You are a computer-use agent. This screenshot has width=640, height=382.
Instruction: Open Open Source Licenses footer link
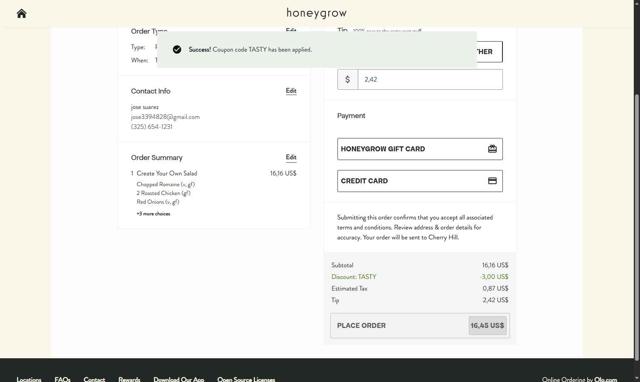pos(246,379)
